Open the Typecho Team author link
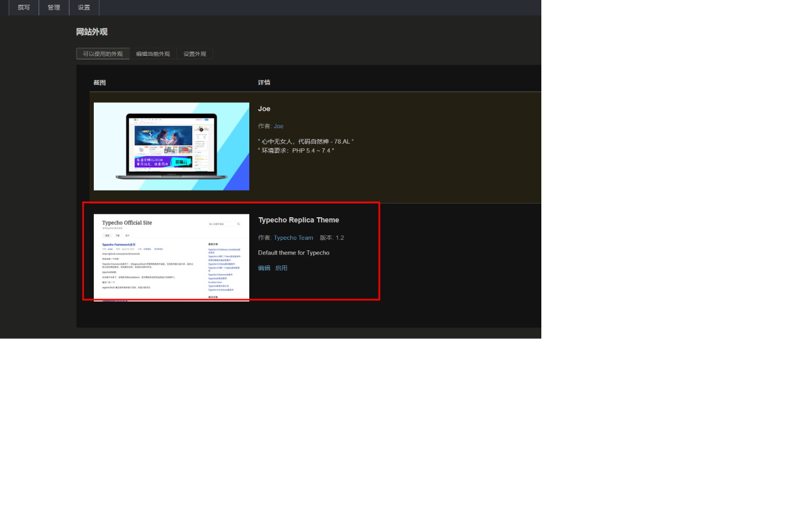This screenshot has height=508, width=812. (x=293, y=238)
